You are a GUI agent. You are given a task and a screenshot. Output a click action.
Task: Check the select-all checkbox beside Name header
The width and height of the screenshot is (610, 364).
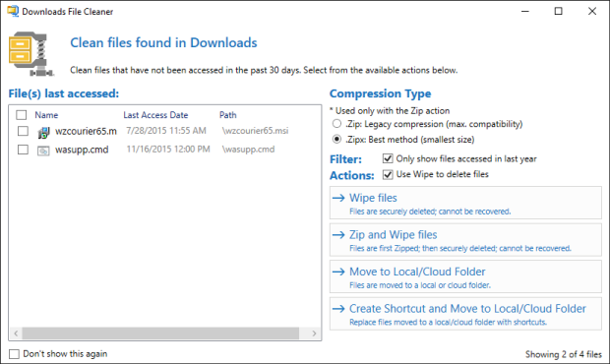(22, 115)
